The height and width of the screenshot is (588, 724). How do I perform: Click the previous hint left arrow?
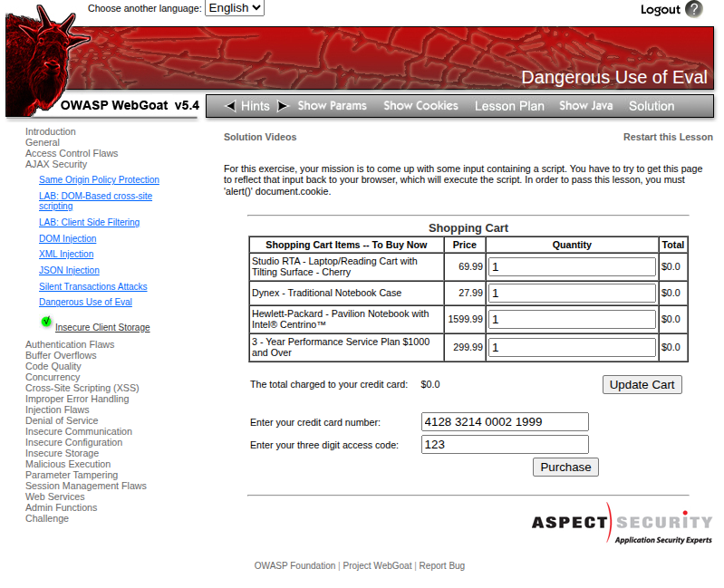point(230,106)
